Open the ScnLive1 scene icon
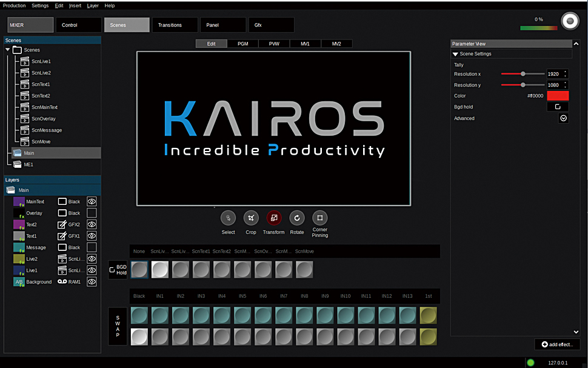The height and width of the screenshot is (368, 588). [25, 61]
